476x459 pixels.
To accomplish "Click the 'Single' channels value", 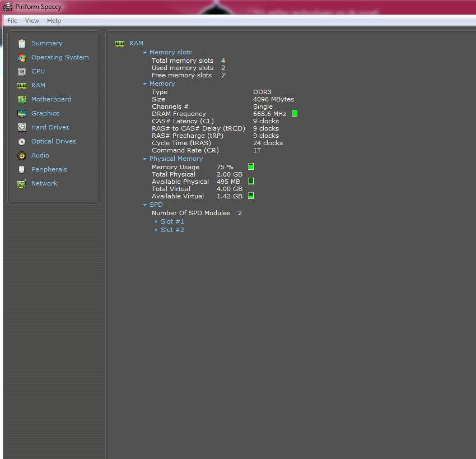I will click(x=263, y=106).
